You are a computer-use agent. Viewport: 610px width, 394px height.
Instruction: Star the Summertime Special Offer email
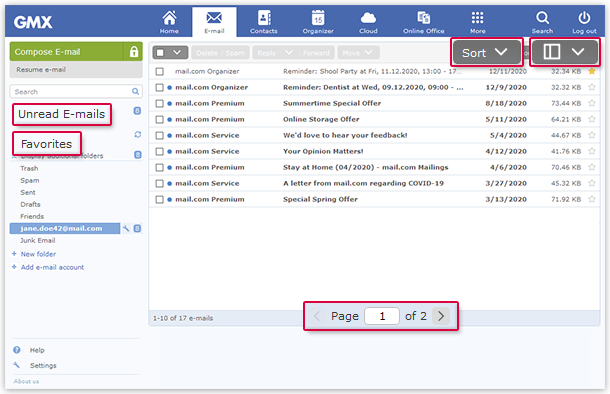[592, 103]
